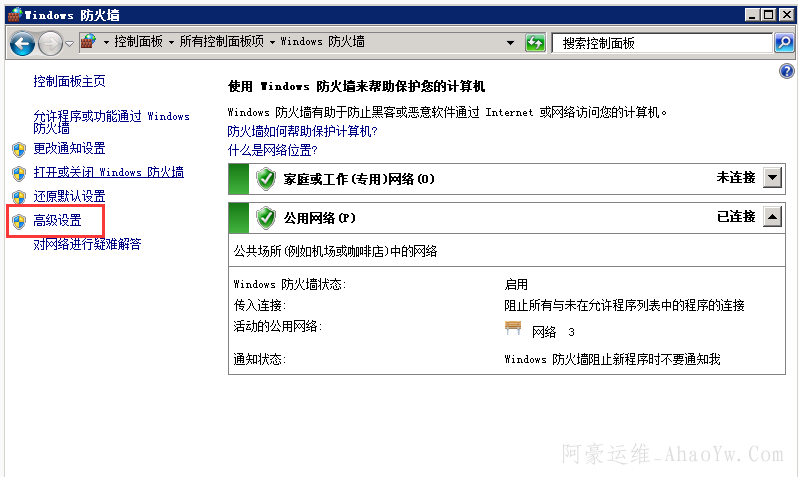The height and width of the screenshot is (477, 798).
Task: Open 打开或关闭 Windows 防火墙 link
Action: pos(108,172)
